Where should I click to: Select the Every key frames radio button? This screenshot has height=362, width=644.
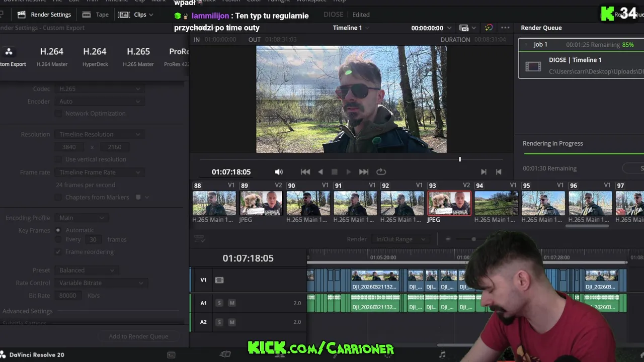pos(58,239)
